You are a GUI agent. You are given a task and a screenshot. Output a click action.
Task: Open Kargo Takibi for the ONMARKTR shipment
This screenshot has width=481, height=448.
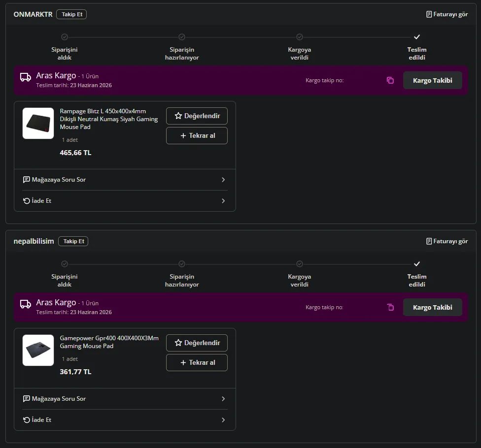pyautogui.click(x=433, y=80)
